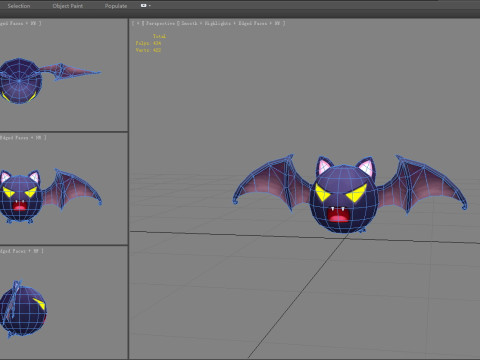The height and width of the screenshot is (360, 480).
Task: Open Edged Faces label menu in top-left viewport
Action: pyautogui.click(x=20, y=23)
